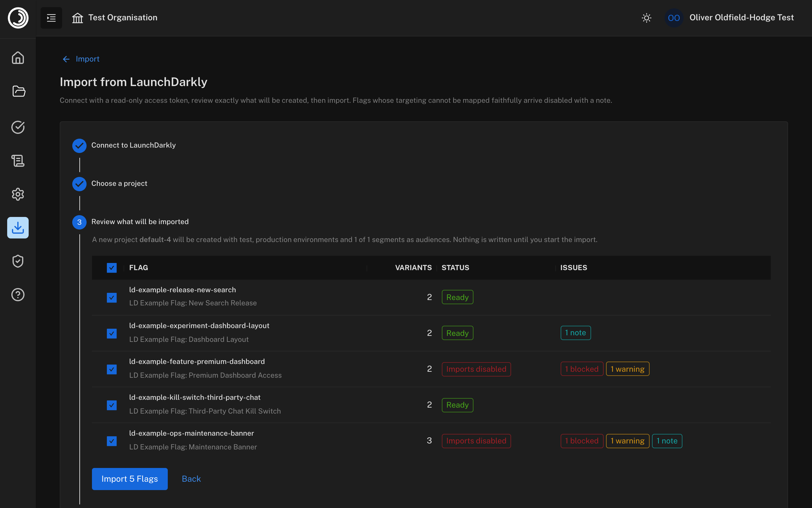The width and height of the screenshot is (812, 508).
Task: Open Help question mark icon in sidebar
Action: pos(18,295)
